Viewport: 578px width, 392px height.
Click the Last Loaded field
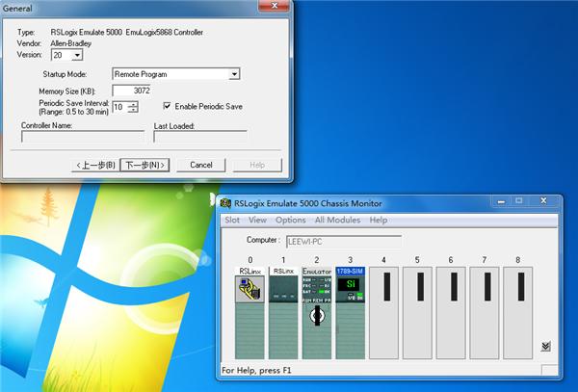tap(200, 137)
